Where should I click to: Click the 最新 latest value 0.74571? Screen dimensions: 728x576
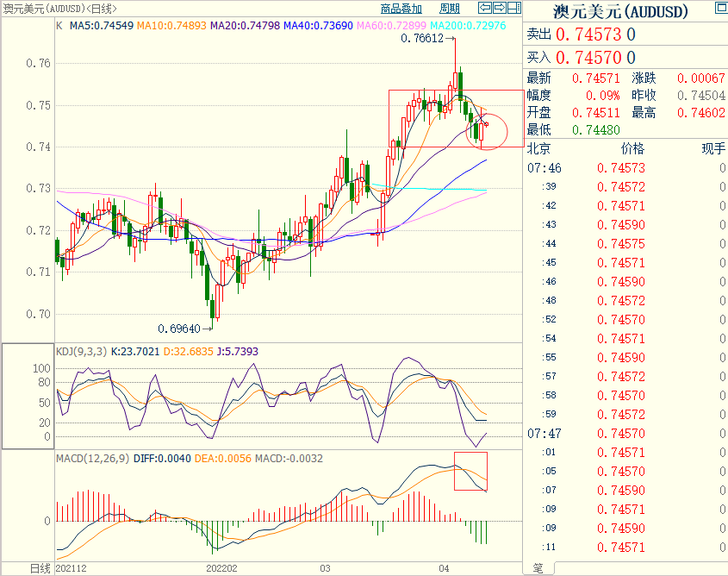pyautogui.click(x=595, y=78)
